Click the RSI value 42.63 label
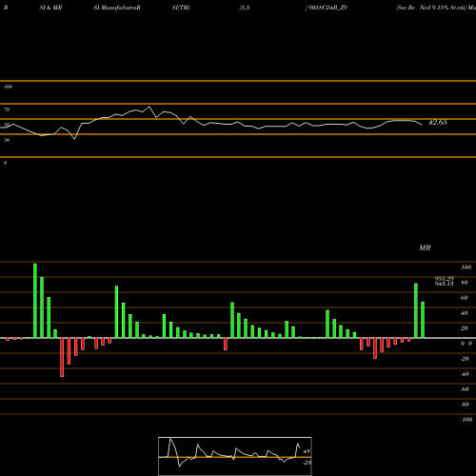Viewport: 476px width, 476px height. click(438, 122)
